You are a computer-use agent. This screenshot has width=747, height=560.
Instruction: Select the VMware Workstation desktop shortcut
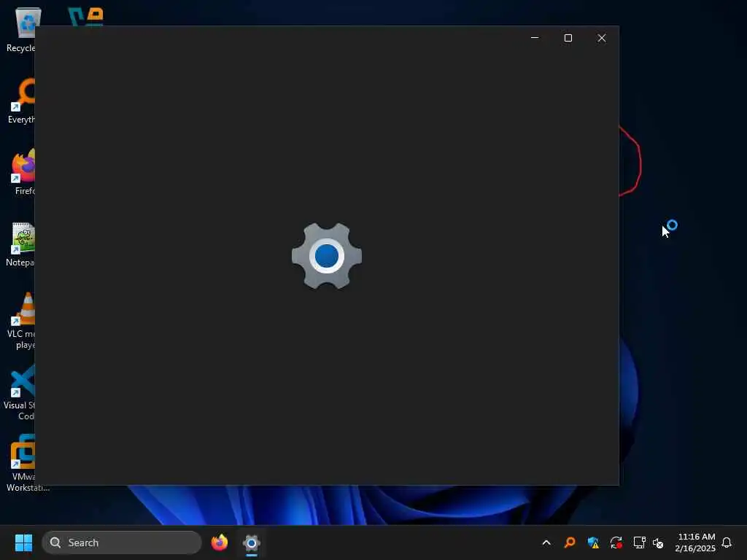click(27, 463)
